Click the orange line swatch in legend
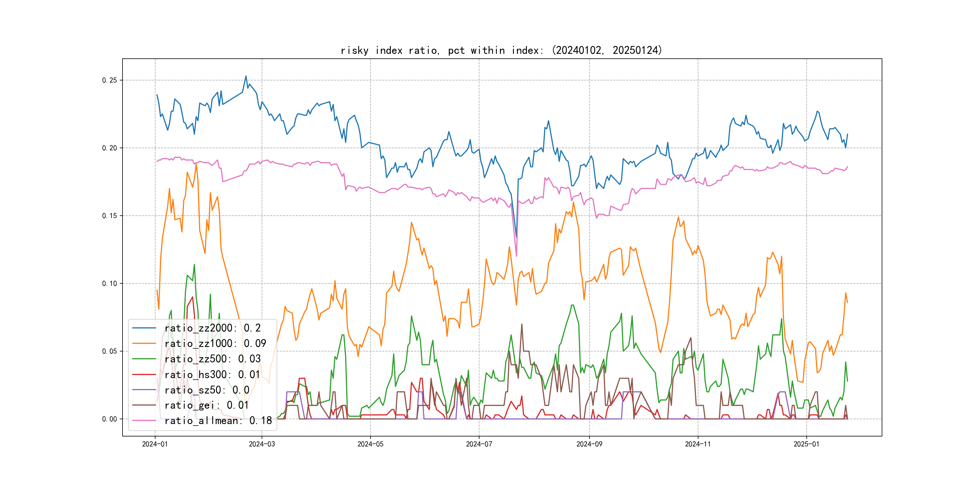Viewport: 980px width, 490px height. (x=144, y=344)
